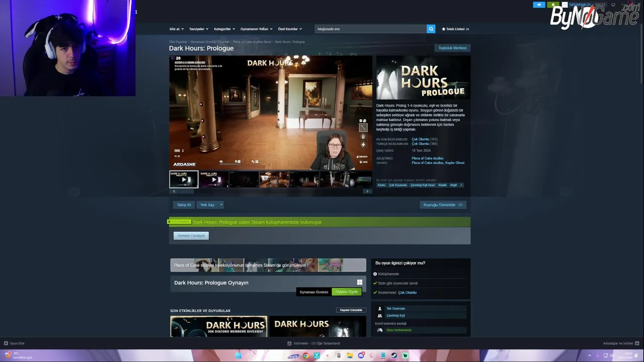Click the Windows platform icon

[x=359, y=283]
